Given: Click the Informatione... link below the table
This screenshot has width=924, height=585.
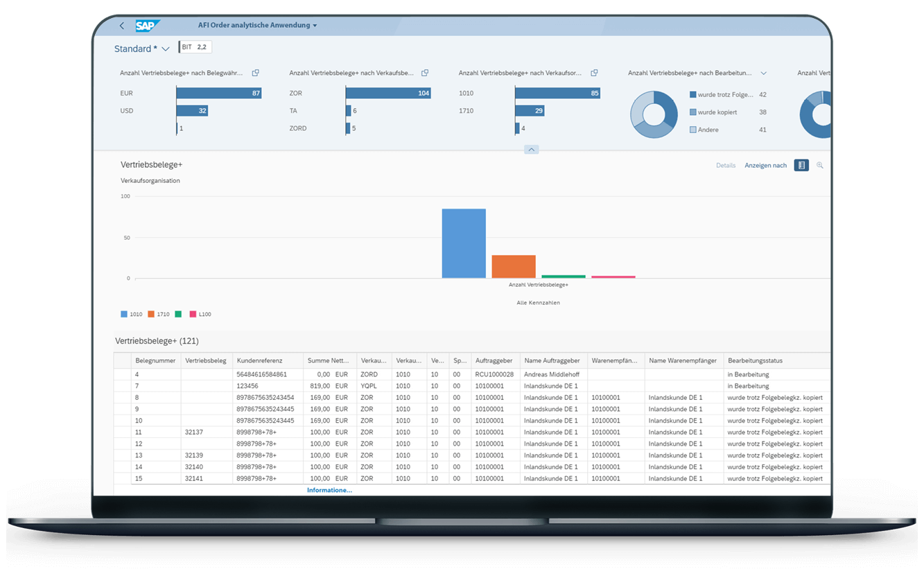Looking at the screenshot, I should coord(329,490).
